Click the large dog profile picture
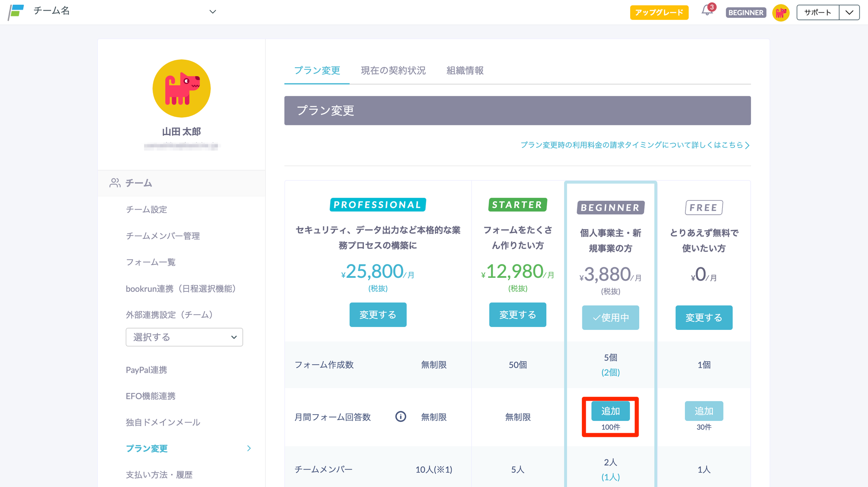This screenshot has height=487, width=868. click(x=181, y=89)
